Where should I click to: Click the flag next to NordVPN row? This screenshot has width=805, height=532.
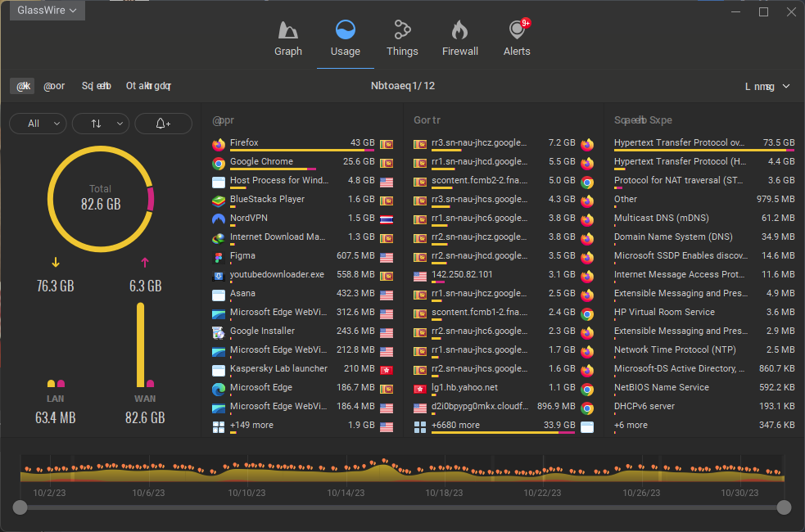[387, 220]
